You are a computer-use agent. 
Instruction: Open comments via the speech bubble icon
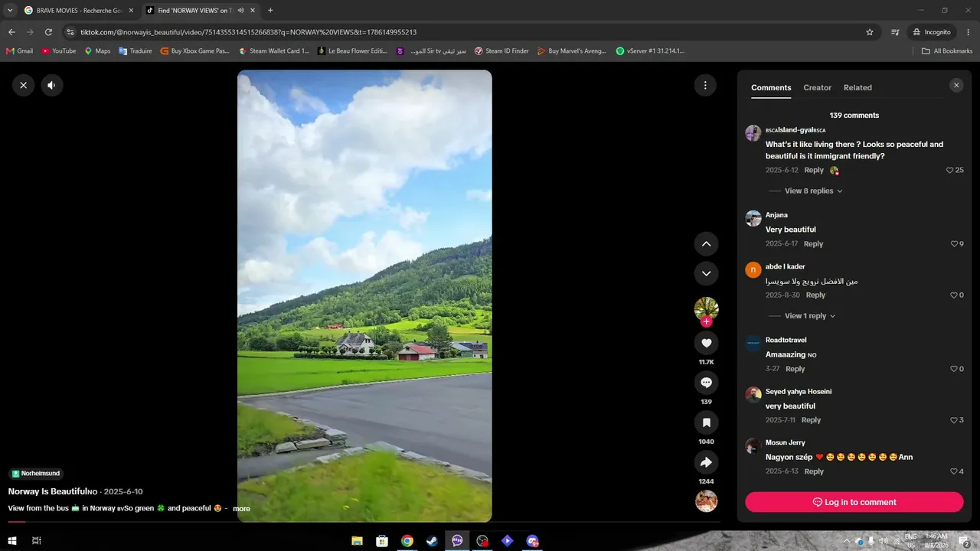pyautogui.click(x=706, y=383)
